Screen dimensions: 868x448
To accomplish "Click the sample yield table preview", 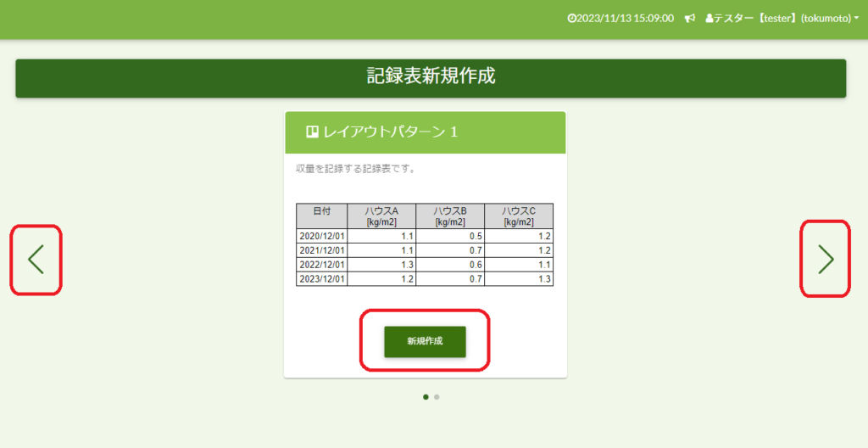I will coord(425,244).
